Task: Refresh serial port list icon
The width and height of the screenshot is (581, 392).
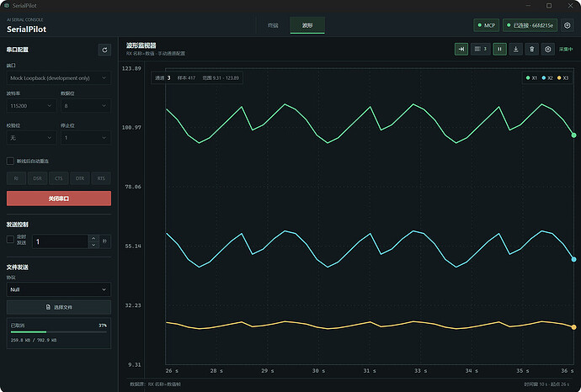Action: coord(104,50)
